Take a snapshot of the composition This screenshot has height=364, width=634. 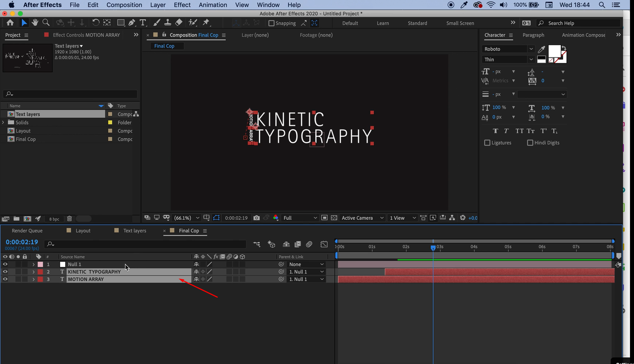[257, 218]
